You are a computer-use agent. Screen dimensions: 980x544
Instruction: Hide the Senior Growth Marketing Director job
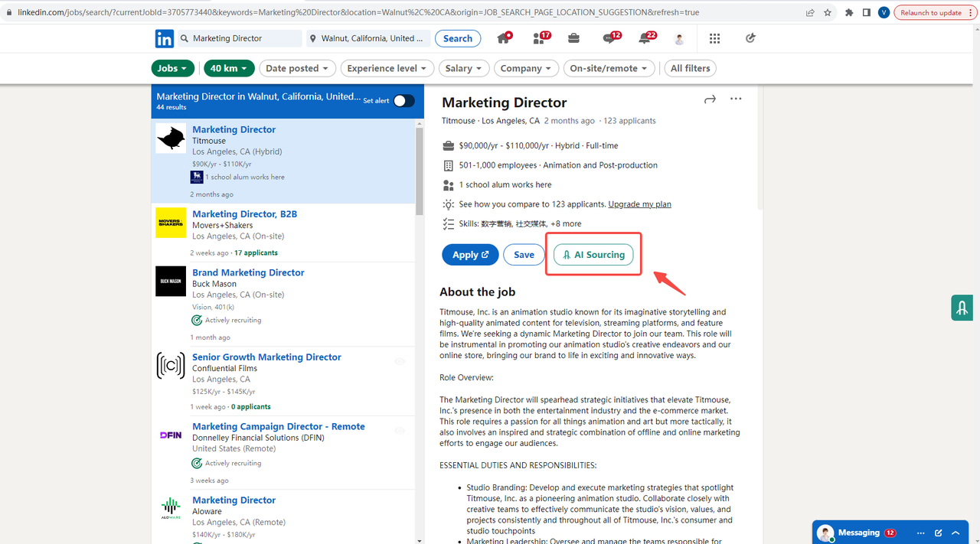point(400,361)
